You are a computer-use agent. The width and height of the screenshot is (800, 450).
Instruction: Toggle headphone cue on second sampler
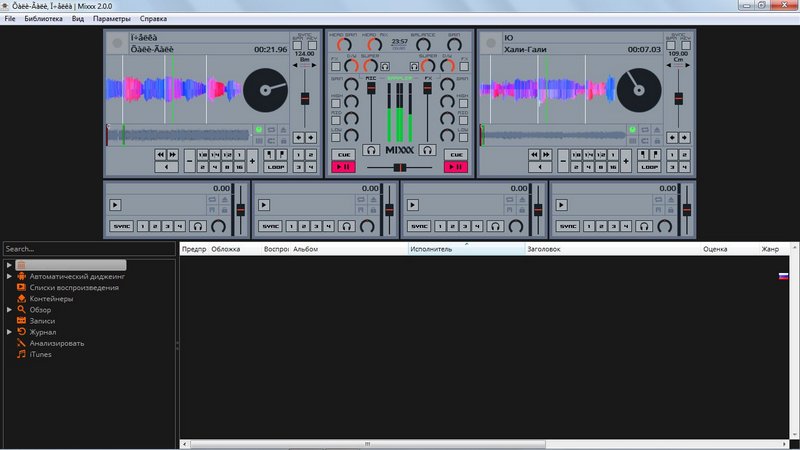point(346,226)
